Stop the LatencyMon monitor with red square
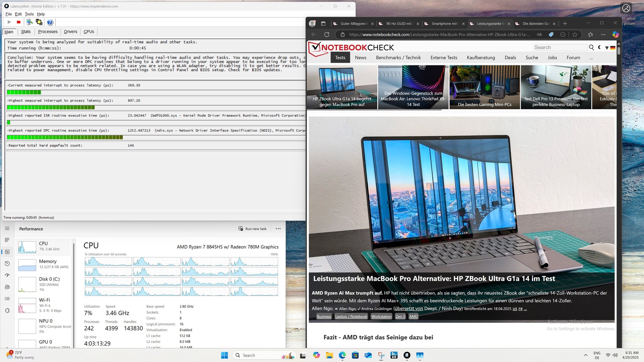The width and height of the screenshot is (644, 362). pyautogui.click(x=19, y=22)
